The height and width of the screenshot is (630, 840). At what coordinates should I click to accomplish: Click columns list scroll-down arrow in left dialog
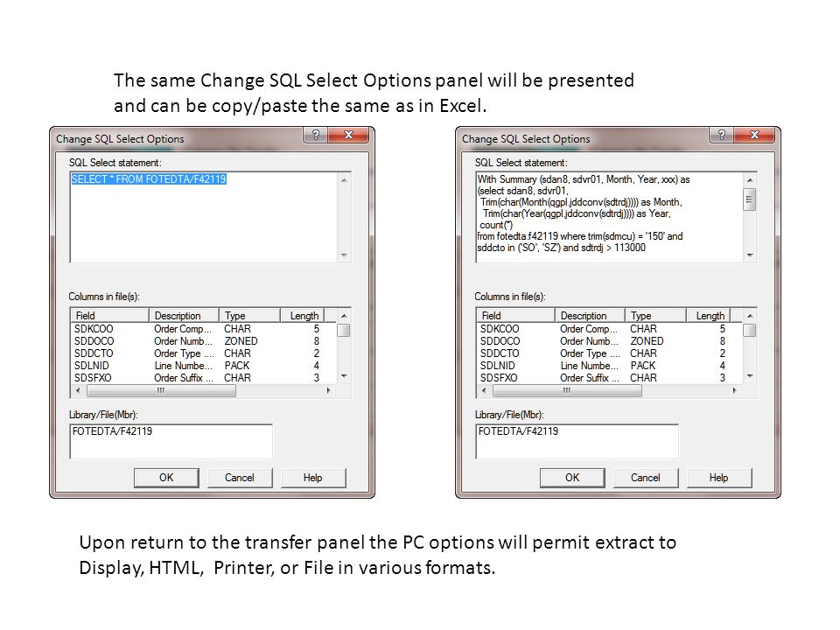click(x=344, y=376)
